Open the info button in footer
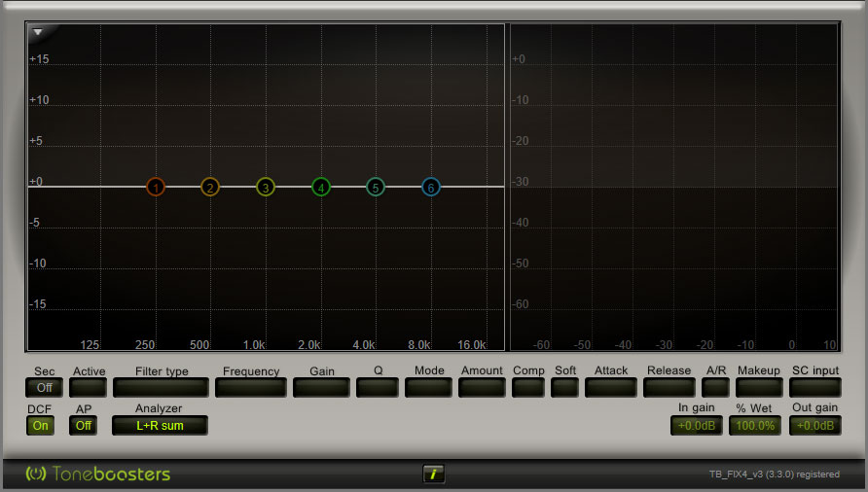Image resolution: width=868 pixels, height=492 pixels. tap(433, 474)
